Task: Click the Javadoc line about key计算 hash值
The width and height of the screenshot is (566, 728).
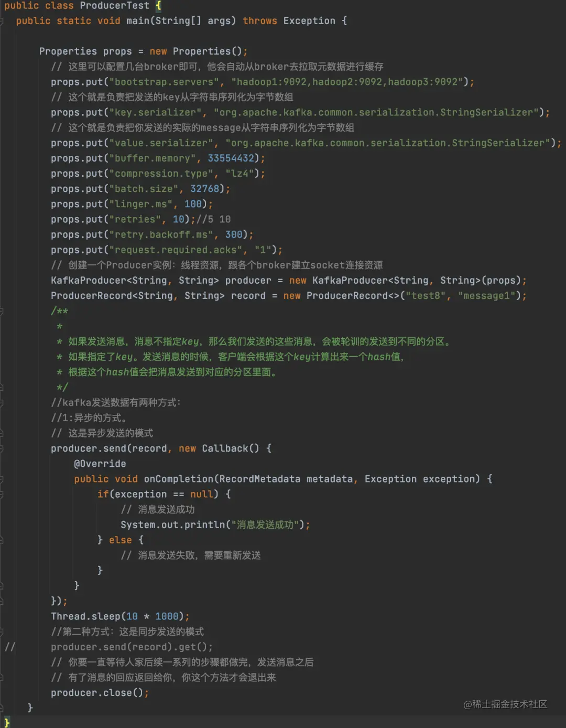Action: (x=231, y=357)
